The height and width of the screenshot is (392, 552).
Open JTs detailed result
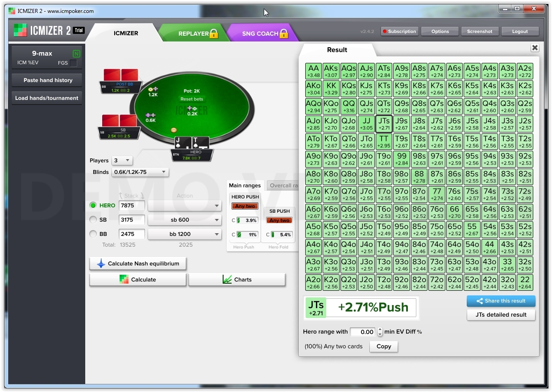501,315
